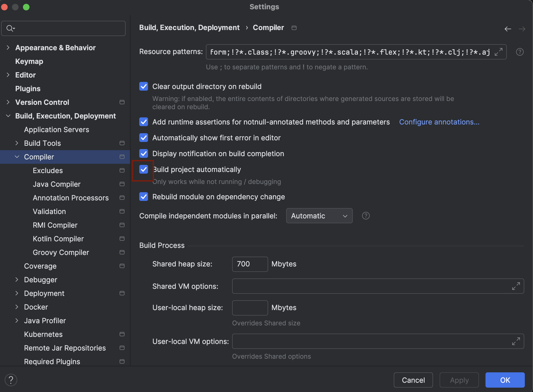533x392 pixels.
Task: Open the Configure annotations link
Action: pos(439,122)
